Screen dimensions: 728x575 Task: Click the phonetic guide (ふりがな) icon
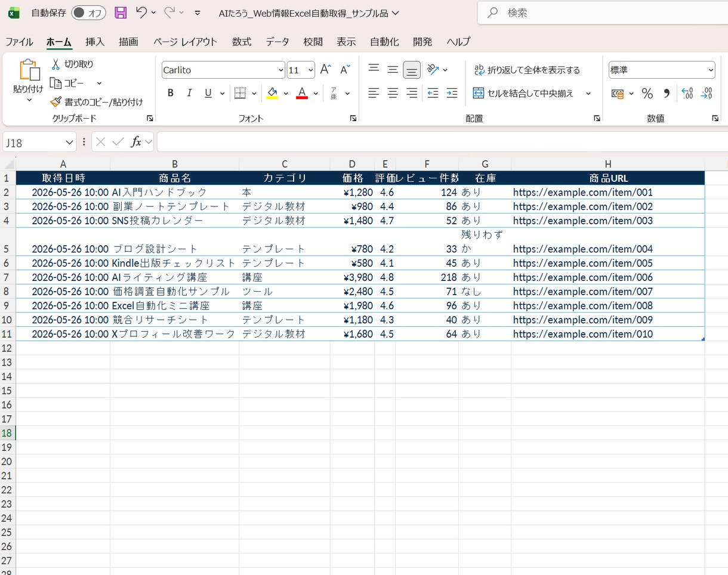pyautogui.click(x=334, y=93)
